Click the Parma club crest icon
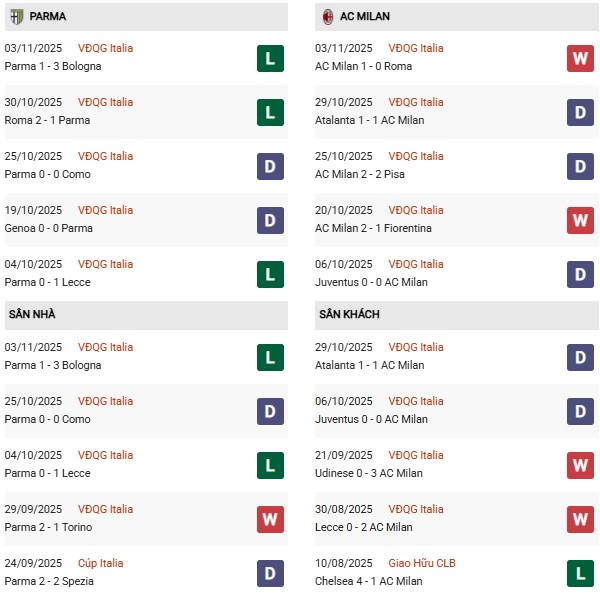Viewport: 600px width, 593px height. [16, 17]
